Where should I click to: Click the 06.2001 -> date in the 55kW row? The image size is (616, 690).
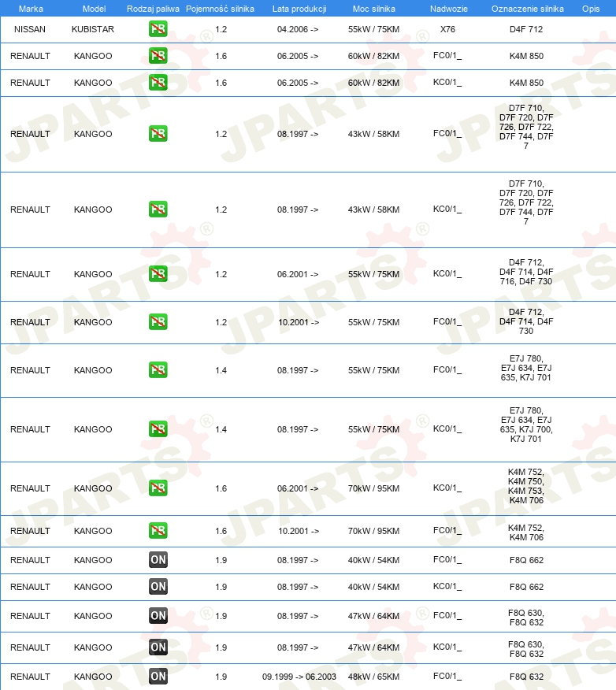click(x=298, y=275)
